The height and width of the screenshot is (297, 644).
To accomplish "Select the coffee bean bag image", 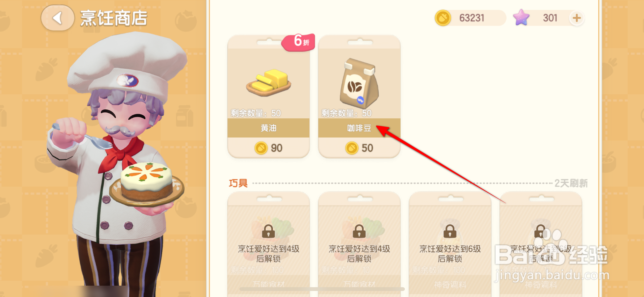I will pos(359,84).
